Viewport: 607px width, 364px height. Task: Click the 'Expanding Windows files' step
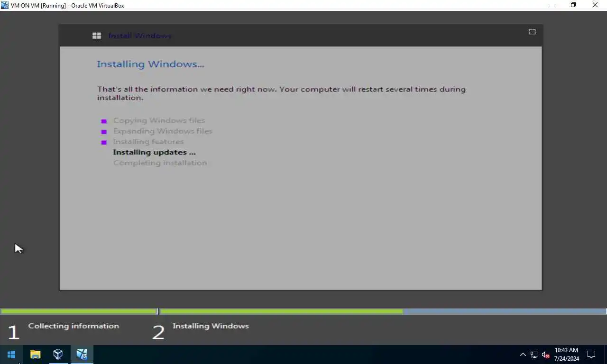163,131
